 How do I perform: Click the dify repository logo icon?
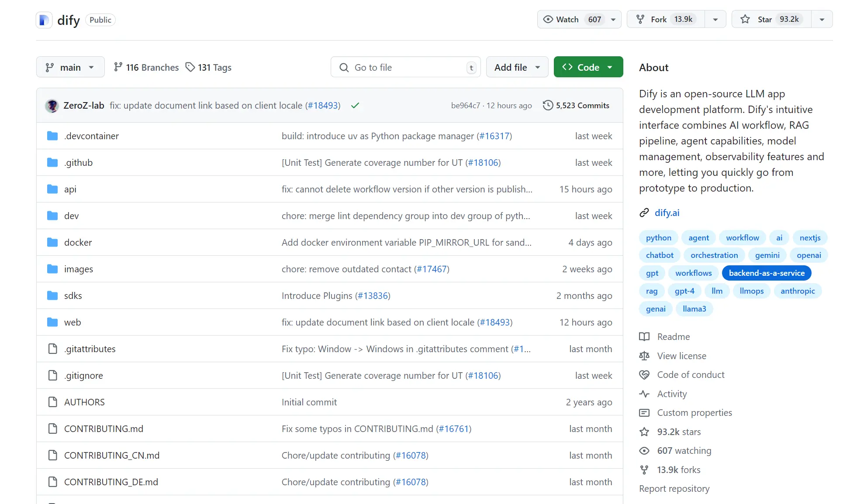pyautogui.click(x=44, y=20)
